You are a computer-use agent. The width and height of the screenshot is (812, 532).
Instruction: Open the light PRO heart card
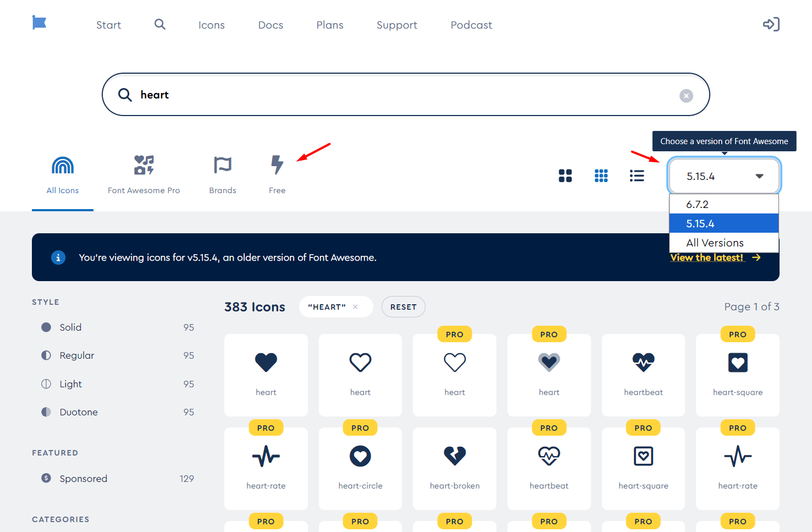[455, 375]
